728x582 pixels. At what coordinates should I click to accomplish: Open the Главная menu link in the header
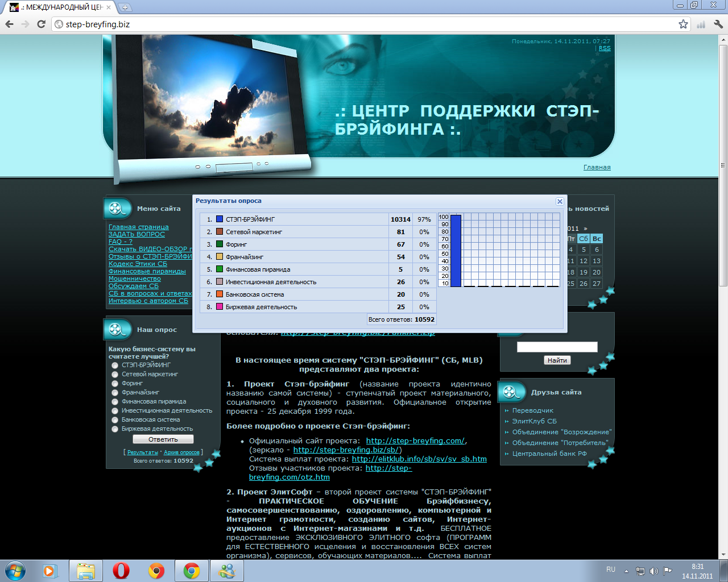(x=597, y=167)
